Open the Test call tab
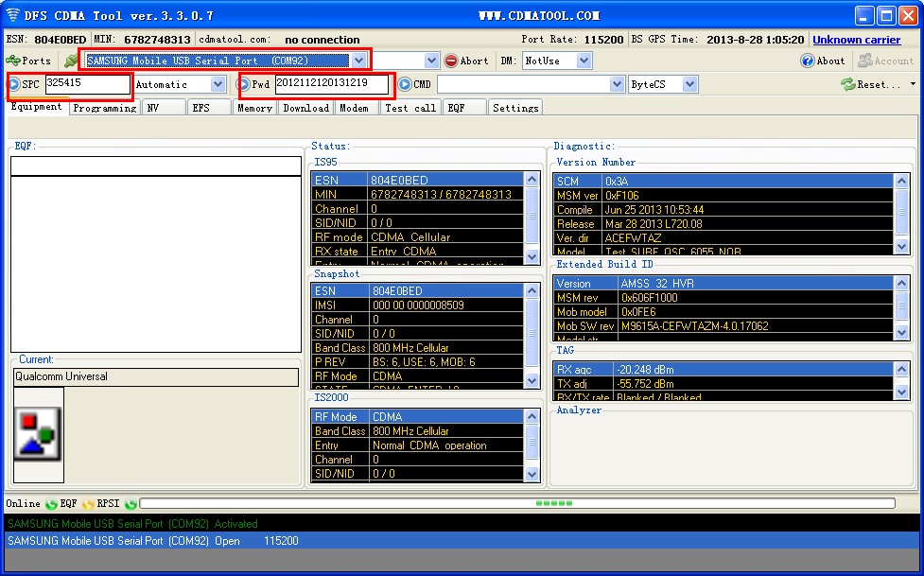Viewport: 924px width, 576px height. point(410,108)
